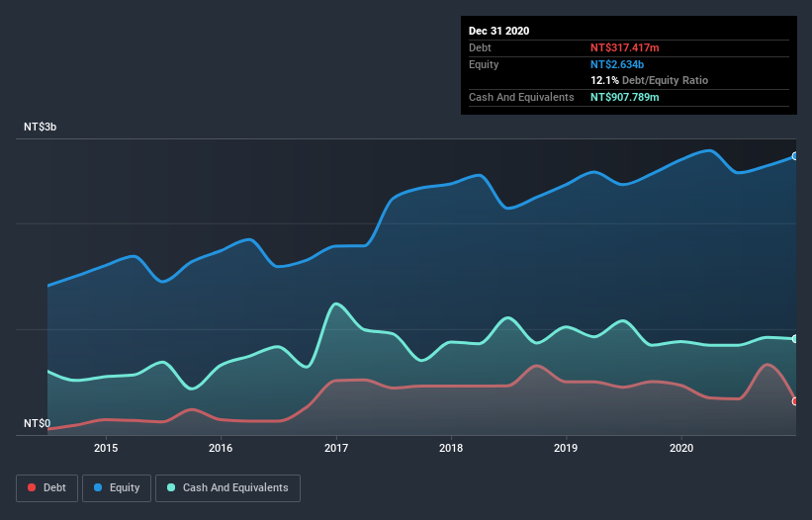Screen dimensions: 812x520
Task: Click the 2015 x-axis label
Action: pos(106,448)
